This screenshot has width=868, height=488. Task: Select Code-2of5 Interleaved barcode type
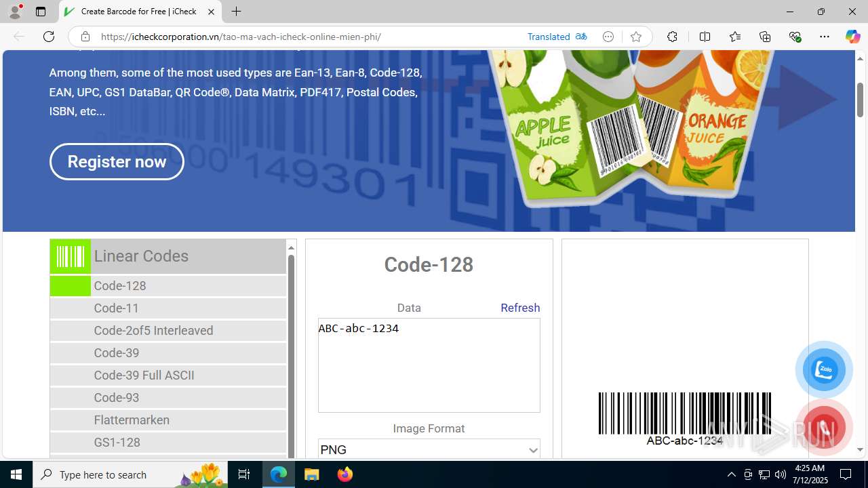pos(168,331)
